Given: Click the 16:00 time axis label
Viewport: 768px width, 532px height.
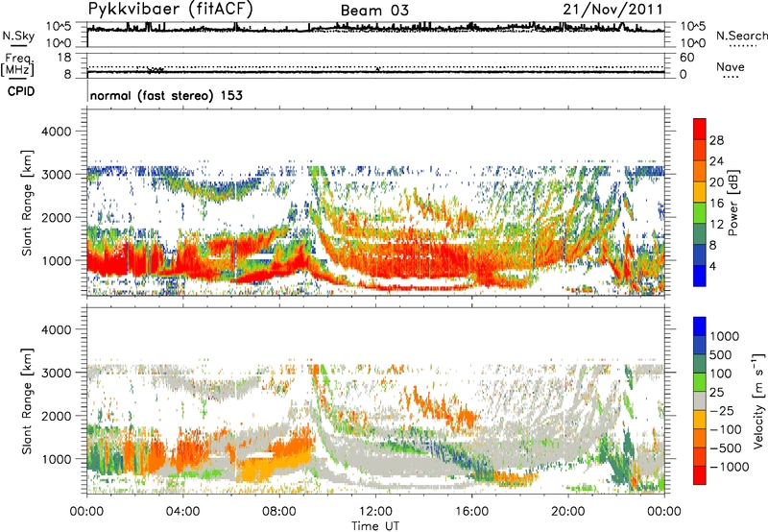Looking at the screenshot, I should [x=471, y=512].
